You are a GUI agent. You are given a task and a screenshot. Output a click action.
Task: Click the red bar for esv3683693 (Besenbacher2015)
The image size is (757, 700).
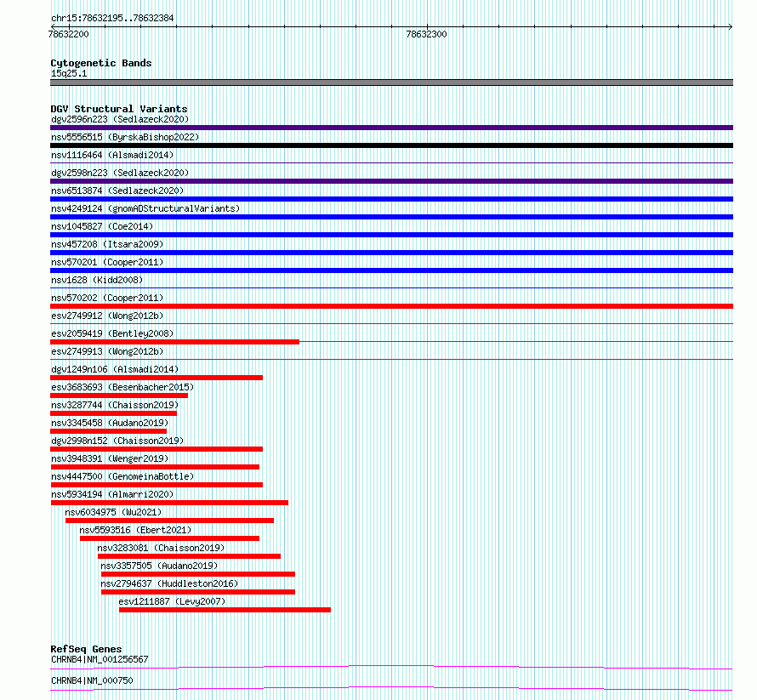(119, 396)
